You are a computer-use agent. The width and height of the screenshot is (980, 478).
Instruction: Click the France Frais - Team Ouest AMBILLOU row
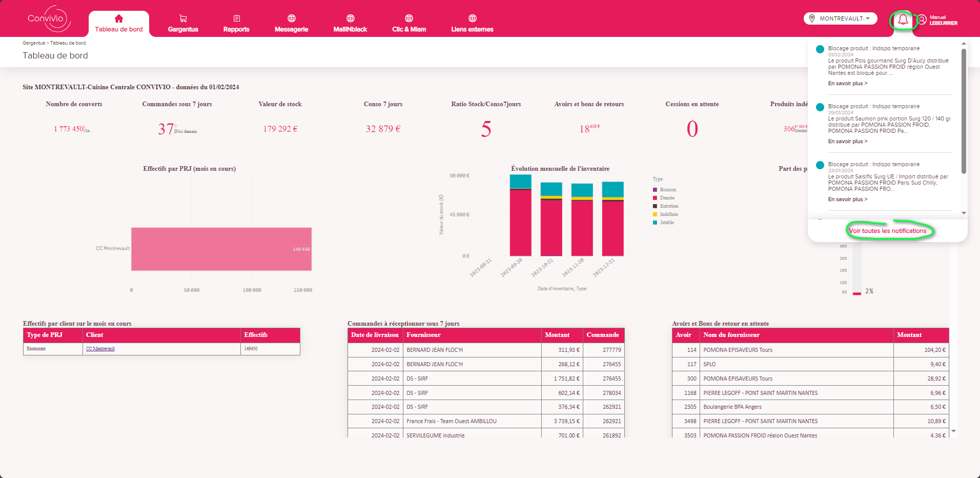(486, 421)
